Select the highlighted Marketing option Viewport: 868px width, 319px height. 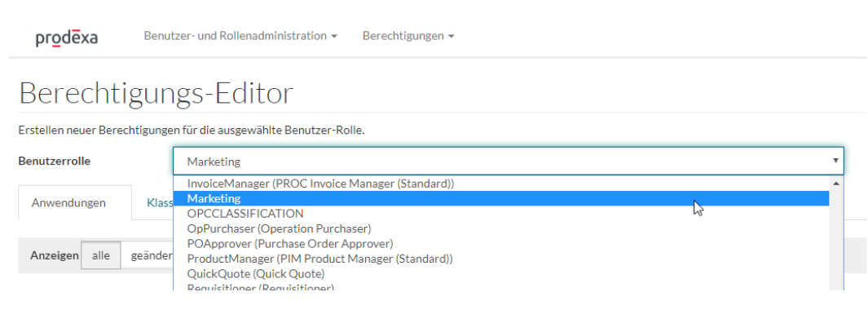(x=501, y=198)
